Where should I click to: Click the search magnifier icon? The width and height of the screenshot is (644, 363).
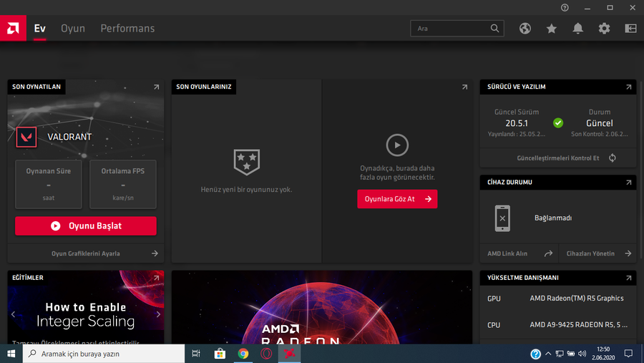495,29
